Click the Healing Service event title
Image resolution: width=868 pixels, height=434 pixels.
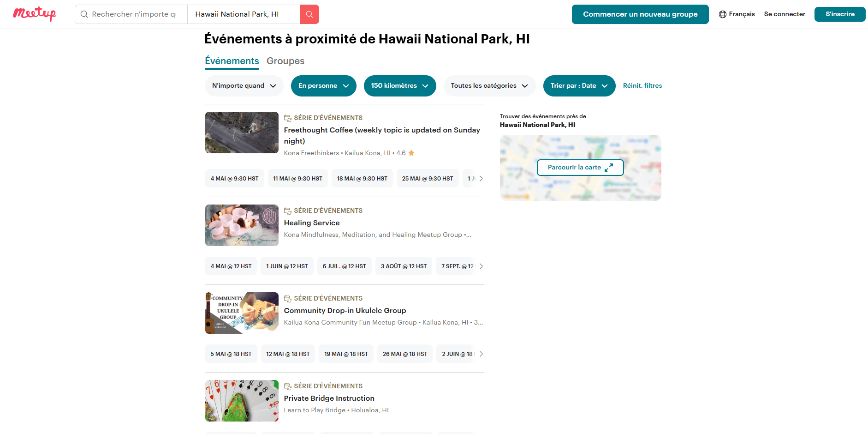pyautogui.click(x=312, y=223)
